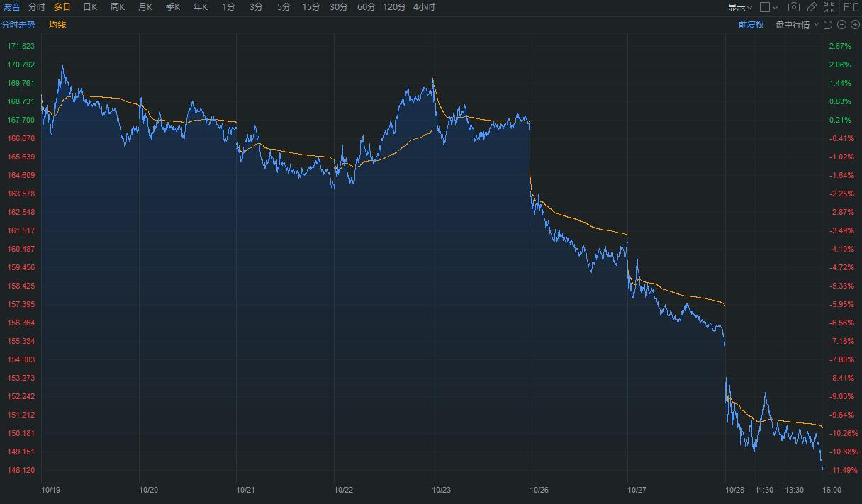Click the 10/22 date axis label
This screenshot has height=504, width=862.
point(344,490)
